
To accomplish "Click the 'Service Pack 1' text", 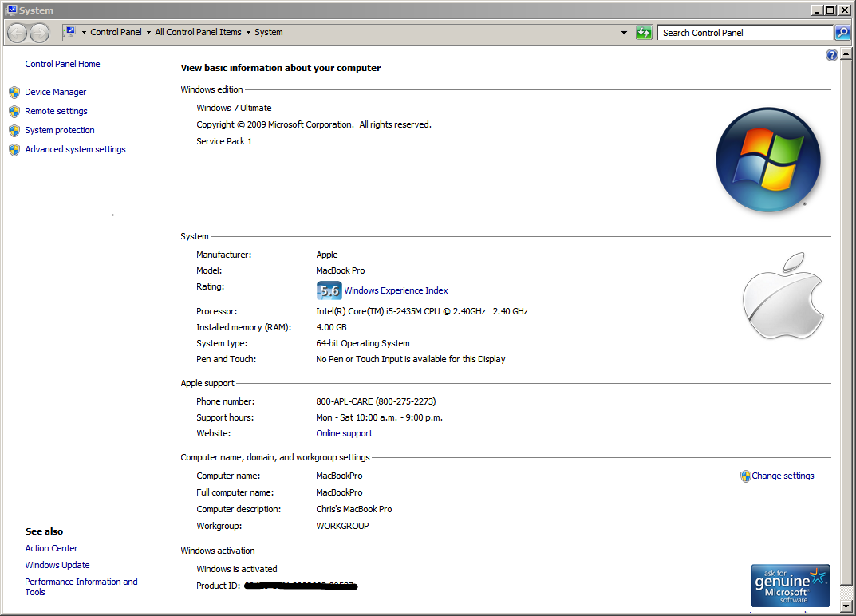I will [224, 141].
